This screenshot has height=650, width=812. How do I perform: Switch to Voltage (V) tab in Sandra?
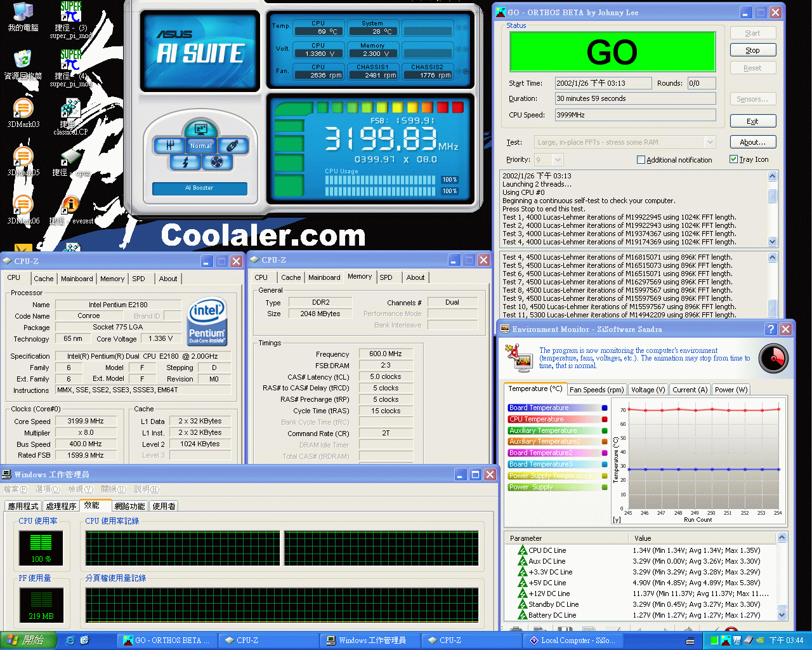[x=648, y=390]
